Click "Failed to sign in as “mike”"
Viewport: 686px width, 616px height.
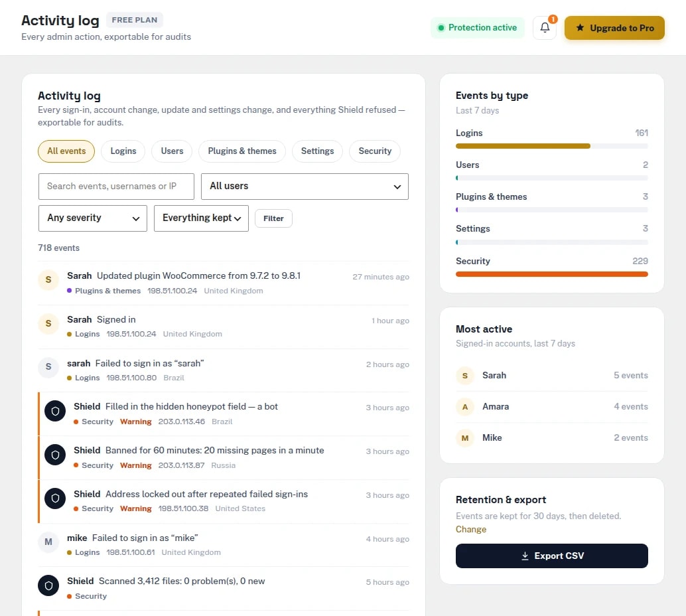click(145, 538)
